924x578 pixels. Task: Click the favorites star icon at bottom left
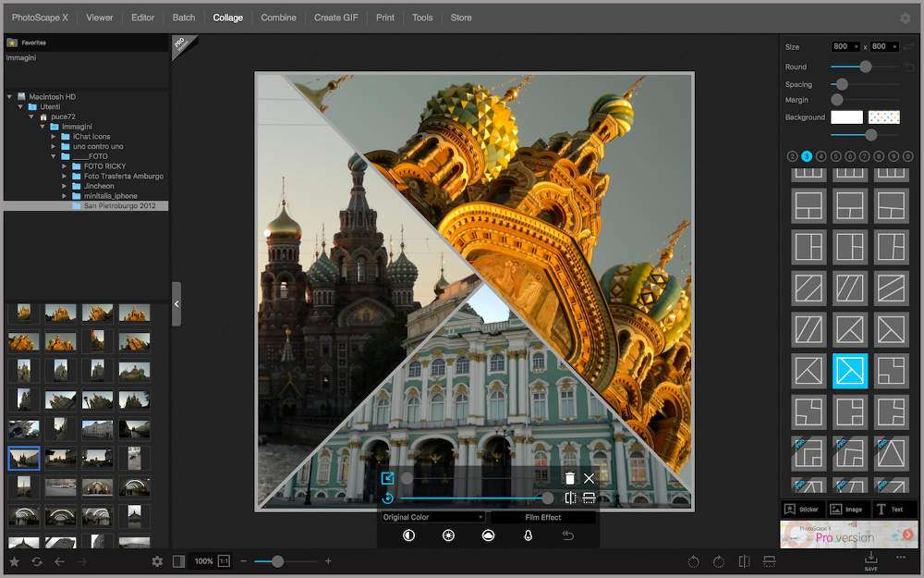pyautogui.click(x=14, y=561)
